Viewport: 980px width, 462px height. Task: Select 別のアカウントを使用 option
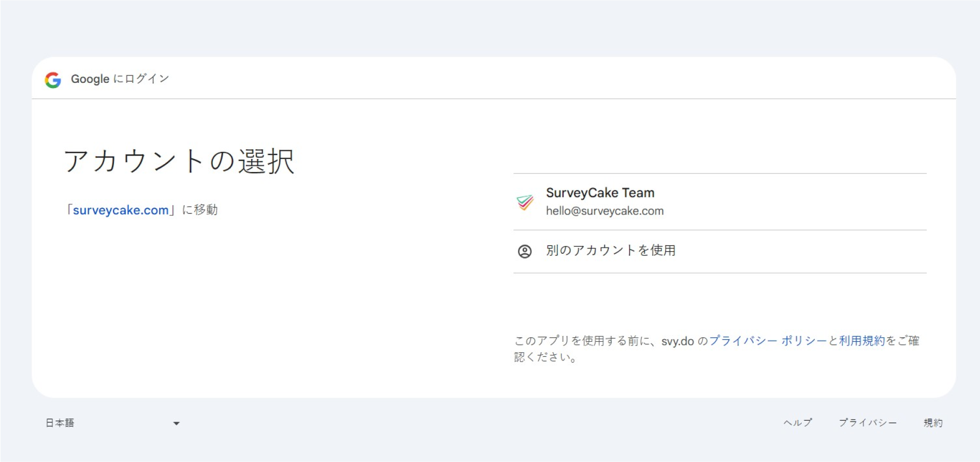coord(719,251)
